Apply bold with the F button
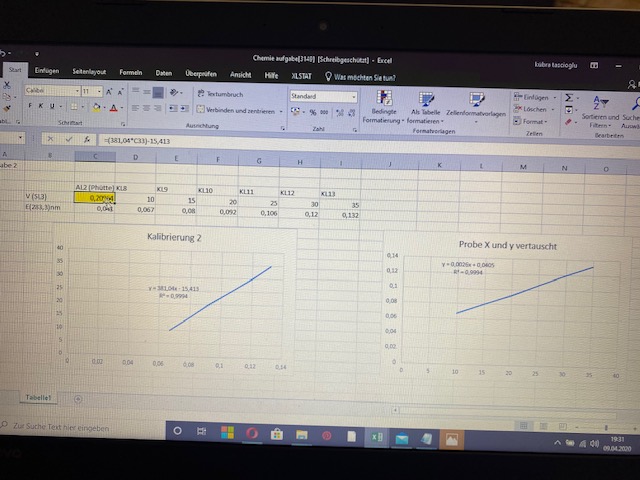 30,106
